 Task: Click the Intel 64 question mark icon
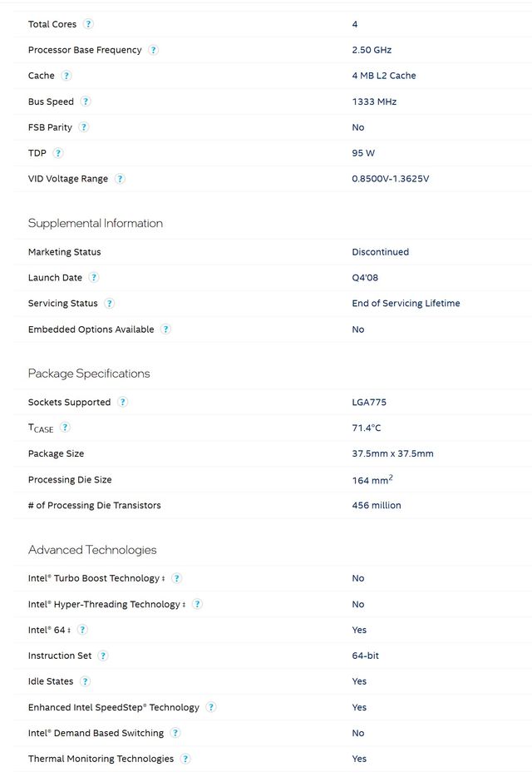pyautogui.click(x=82, y=630)
